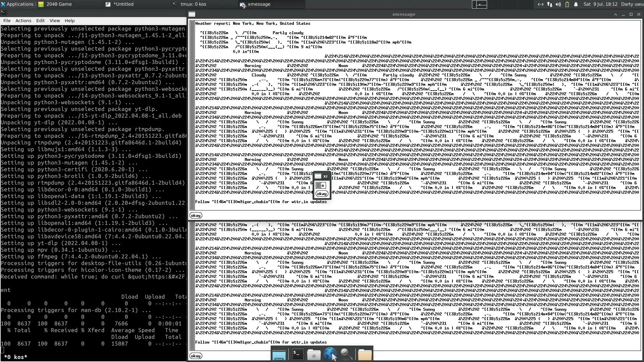Open notifications bell icon
This screenshot has height=362, width=644.
coord(576,4)
